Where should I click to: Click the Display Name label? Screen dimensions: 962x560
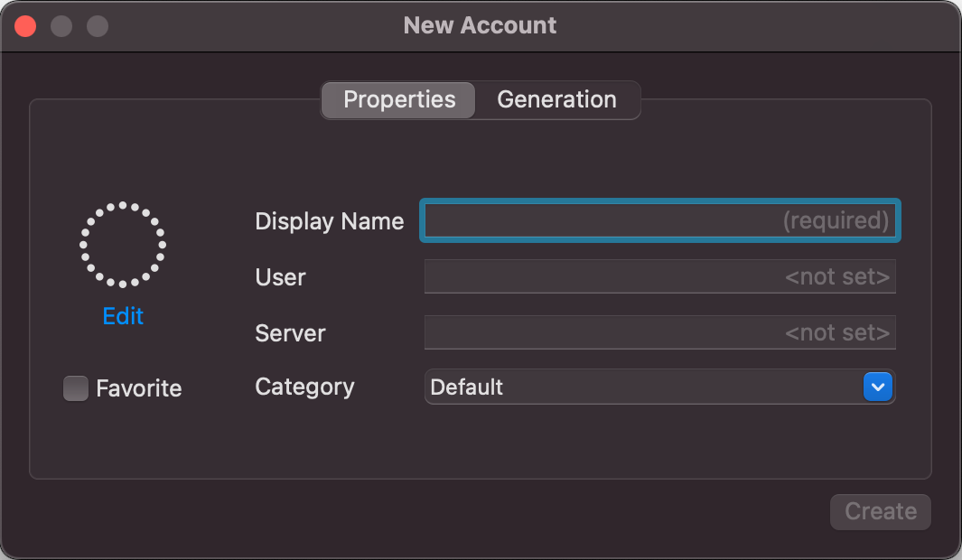329,221
